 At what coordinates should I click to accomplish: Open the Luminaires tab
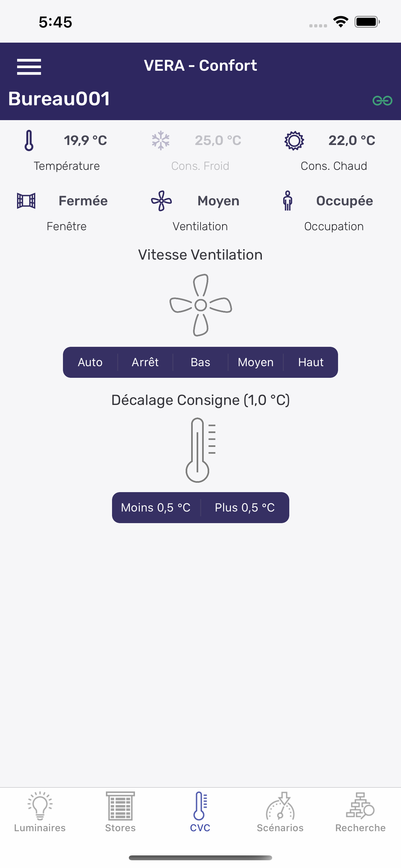[x=40, y=812]
